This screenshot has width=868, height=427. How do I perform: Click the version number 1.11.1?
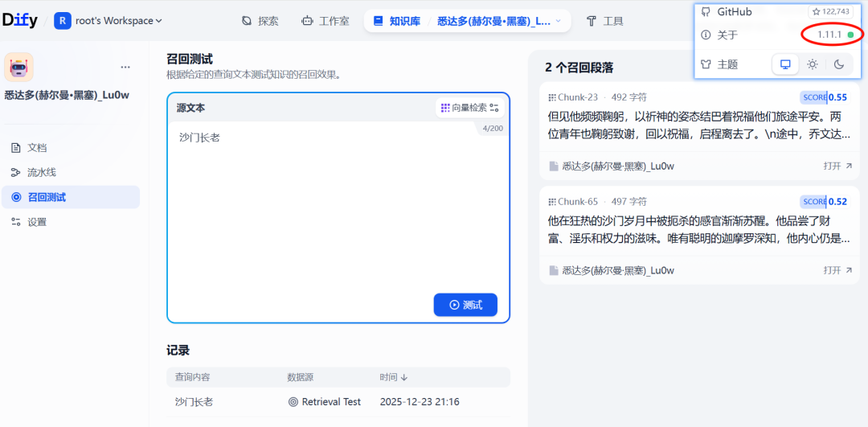point(829,35)
